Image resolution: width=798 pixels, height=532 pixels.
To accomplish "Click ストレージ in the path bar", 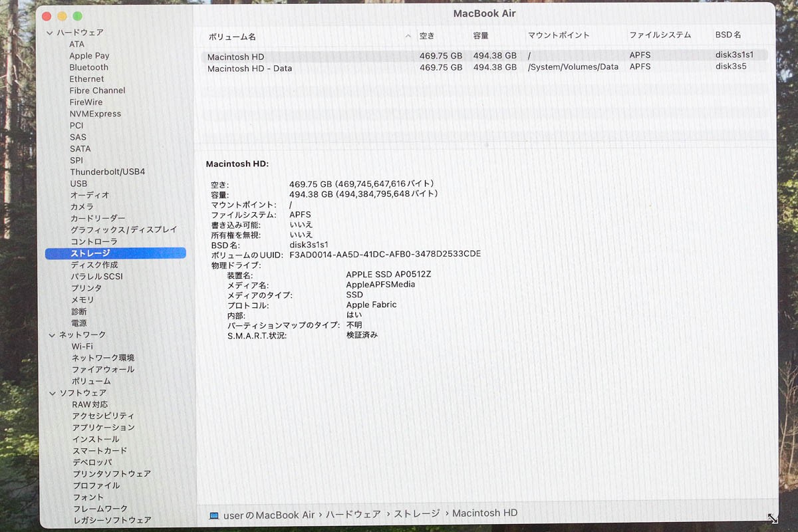I will 417,514.
